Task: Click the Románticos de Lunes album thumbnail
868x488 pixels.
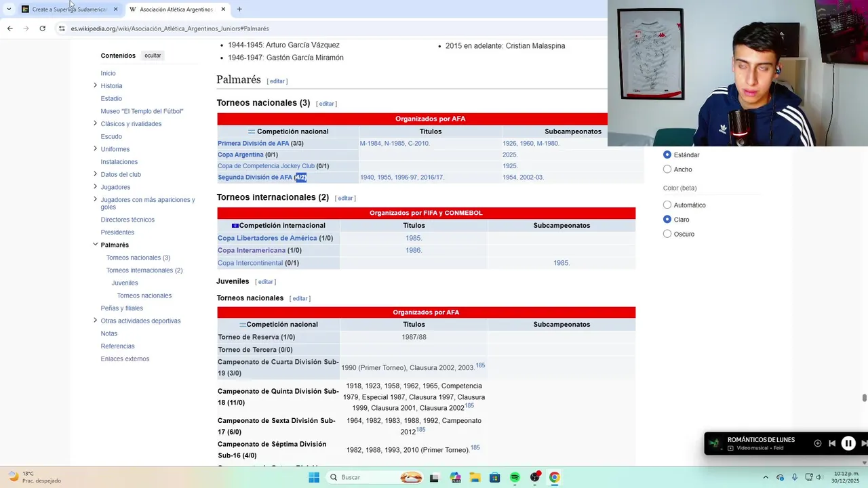Action: point(715,443)
